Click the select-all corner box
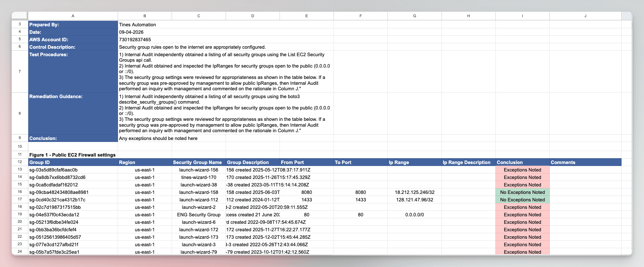This screenshot has width=644, height=267. coord(20,16)
